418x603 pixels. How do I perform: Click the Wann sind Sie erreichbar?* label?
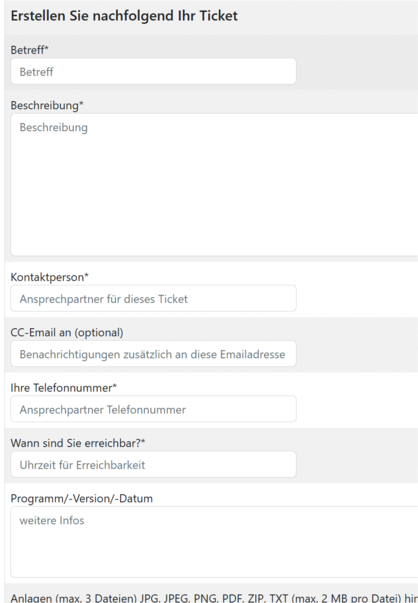(x=78, y=443)
